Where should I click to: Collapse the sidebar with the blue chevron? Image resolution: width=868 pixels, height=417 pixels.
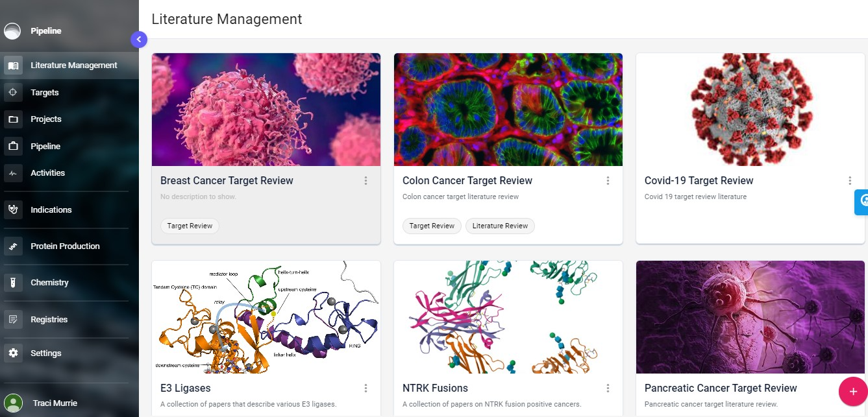[x=139, y=39]
